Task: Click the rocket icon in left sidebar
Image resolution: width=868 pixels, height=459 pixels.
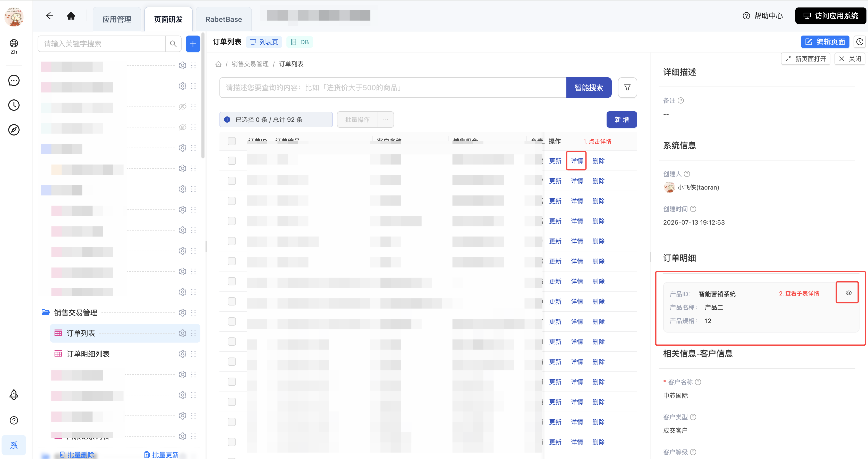Action: (14, 395)
